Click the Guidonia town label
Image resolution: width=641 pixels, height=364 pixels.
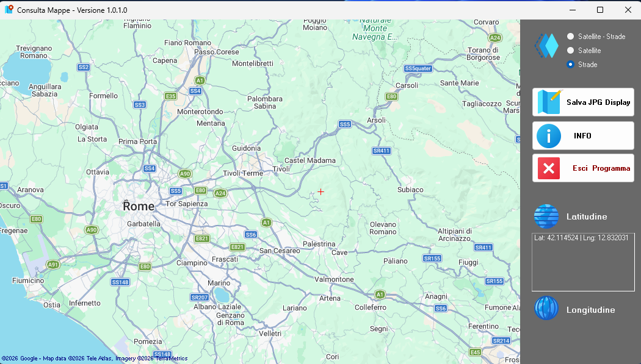[246, 148]
